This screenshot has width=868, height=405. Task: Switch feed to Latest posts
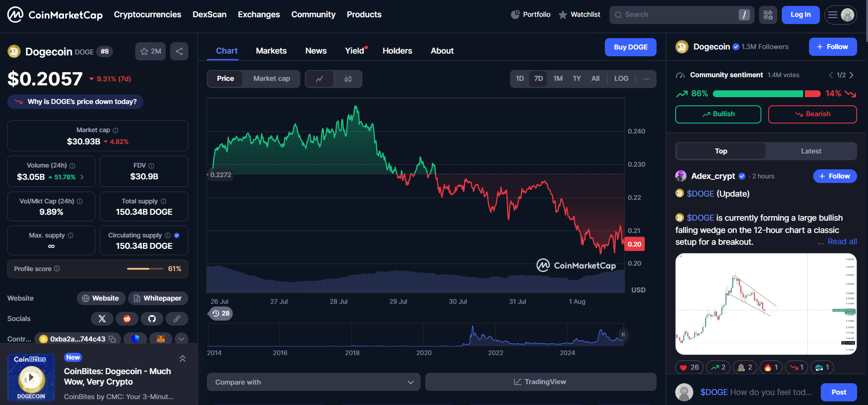pos(811,151)
